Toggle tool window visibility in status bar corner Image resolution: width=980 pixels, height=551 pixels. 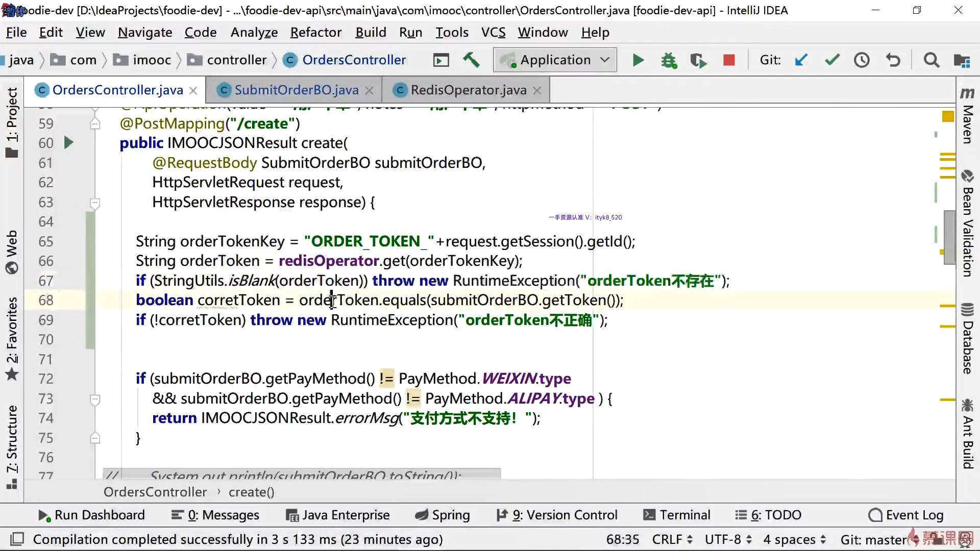[17, 539]
